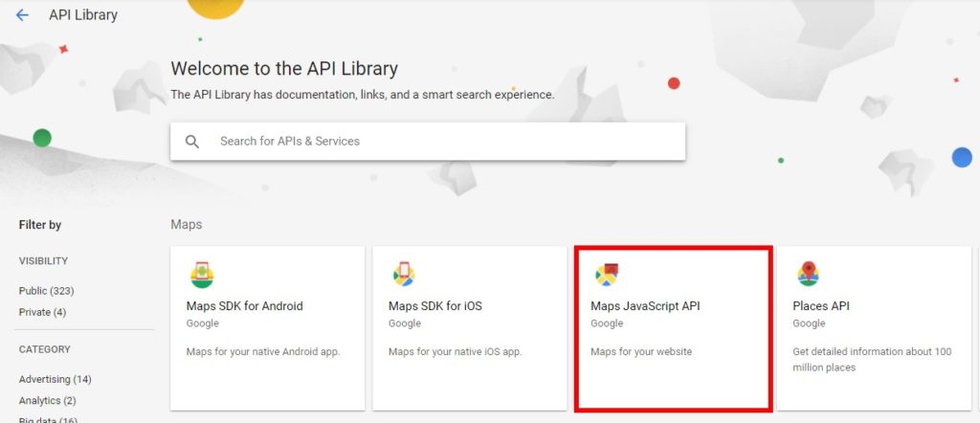
Task: Click Google publisher under Maps JavaScript API
Action: pyautogui.click(x=607, y=323)
